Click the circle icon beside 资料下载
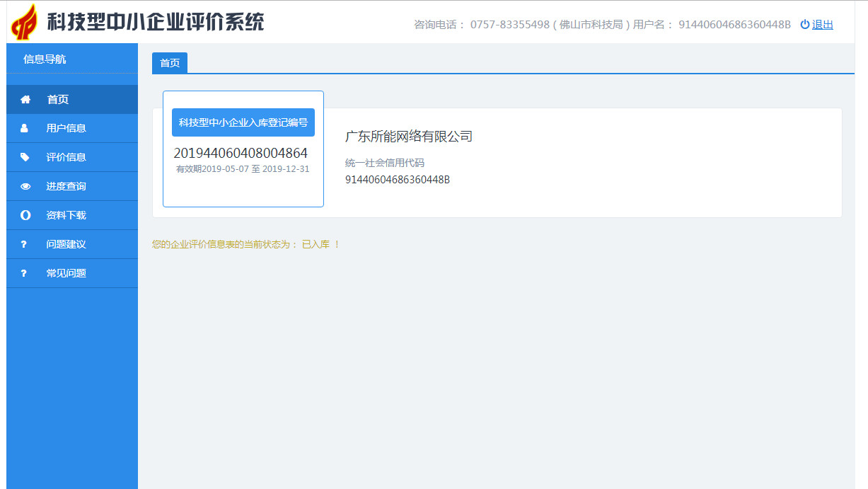The height and width of the screenshot is (489, 868). tap(25, 215)
